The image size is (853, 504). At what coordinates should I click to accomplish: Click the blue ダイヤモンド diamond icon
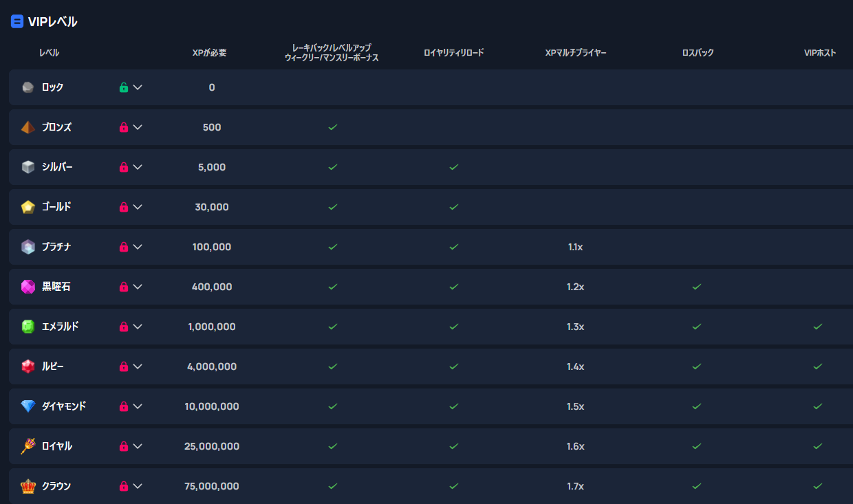28,406
